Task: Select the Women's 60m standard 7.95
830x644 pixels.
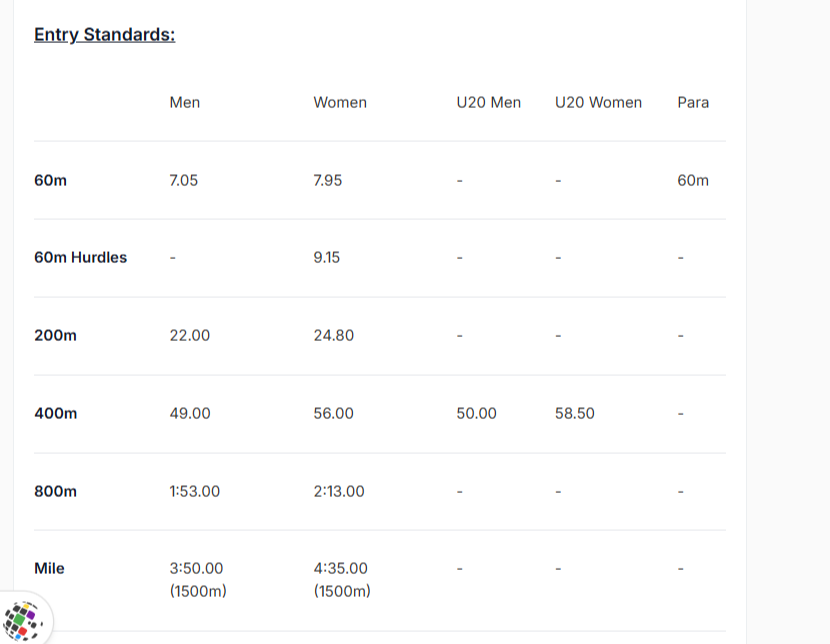Action: click(x=328, y=180)
